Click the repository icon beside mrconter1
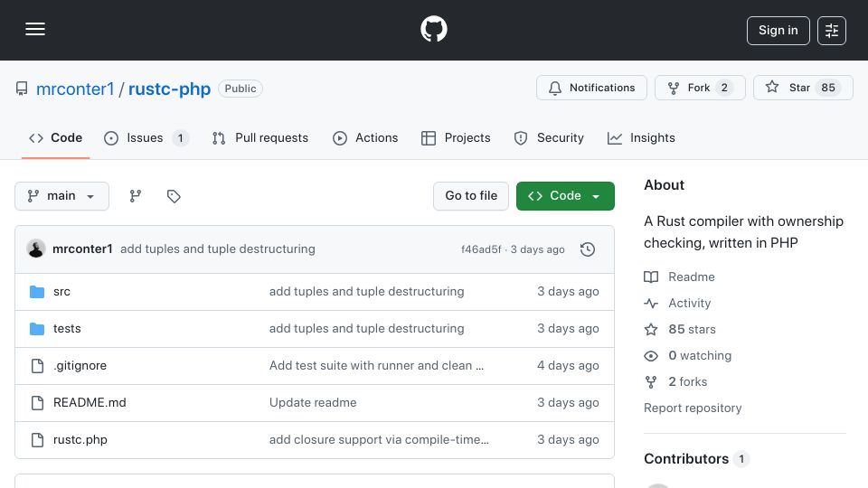This screenshot has width=868, height=488. [22, 89]
